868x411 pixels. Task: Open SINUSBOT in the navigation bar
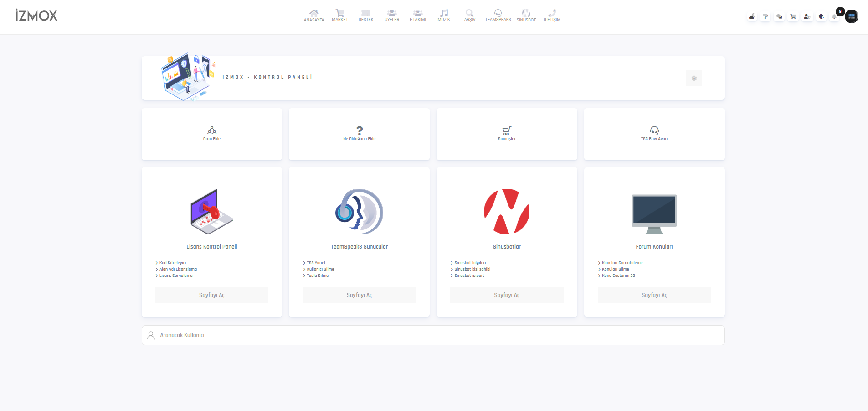(x=526, y=16)
